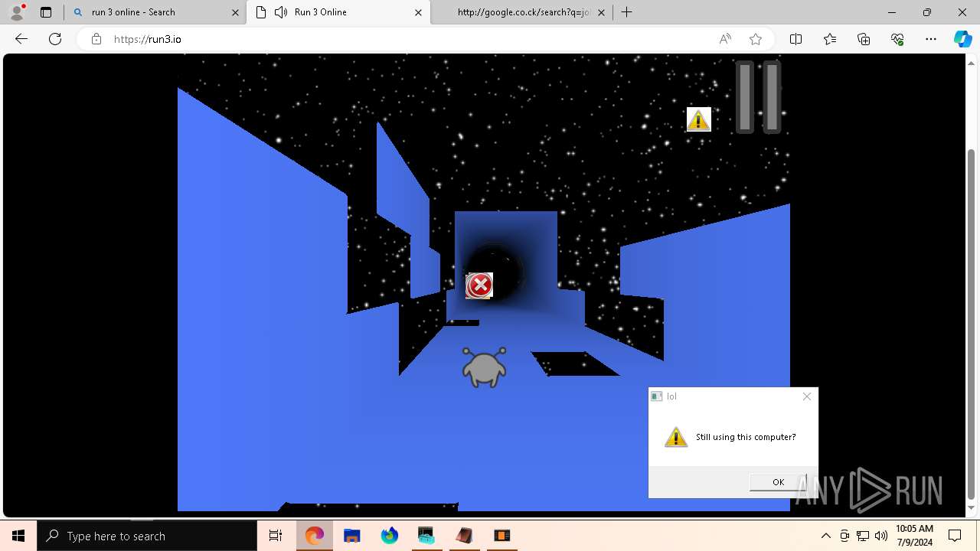
Task: Open Copilot sidebar
Action: click(x=962, y=39)
